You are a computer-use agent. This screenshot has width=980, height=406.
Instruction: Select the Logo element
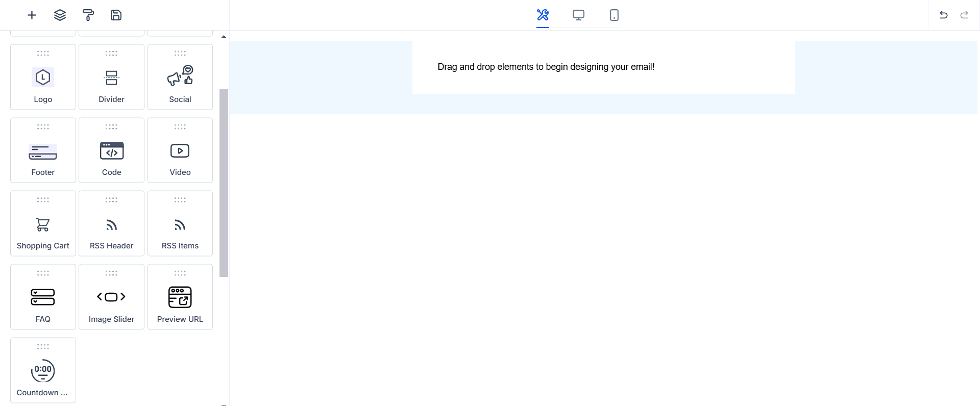click(x=43, y=77)
